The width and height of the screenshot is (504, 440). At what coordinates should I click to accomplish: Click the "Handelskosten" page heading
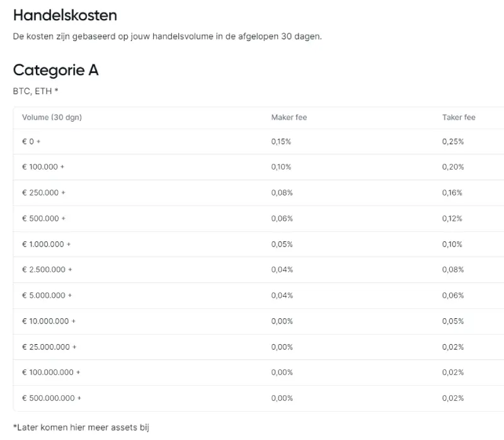point(65,15)
